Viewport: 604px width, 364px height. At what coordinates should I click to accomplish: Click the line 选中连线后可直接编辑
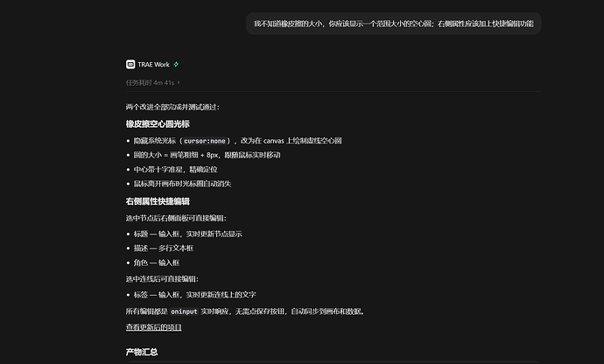(x=162, y=279)
